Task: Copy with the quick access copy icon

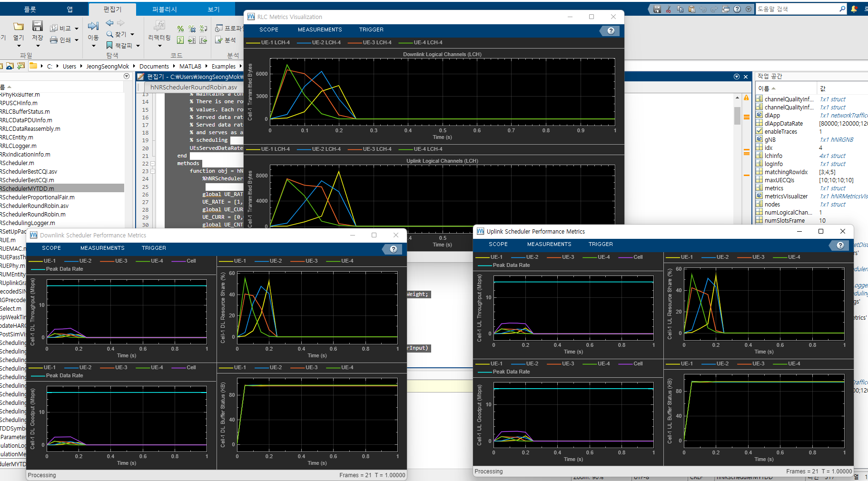Action: tap(680, 9)
